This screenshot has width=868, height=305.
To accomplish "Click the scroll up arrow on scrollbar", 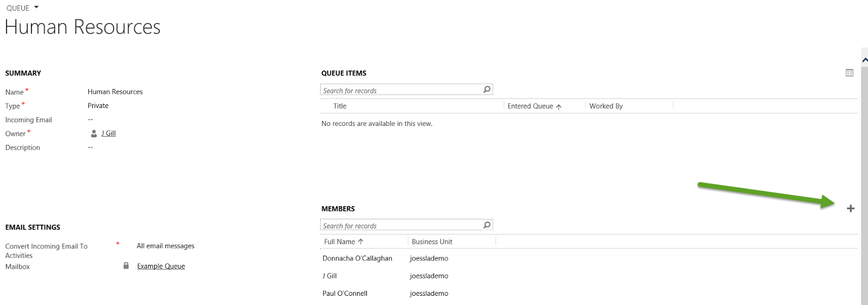I will pyautogui.click(x=864, y=60).
